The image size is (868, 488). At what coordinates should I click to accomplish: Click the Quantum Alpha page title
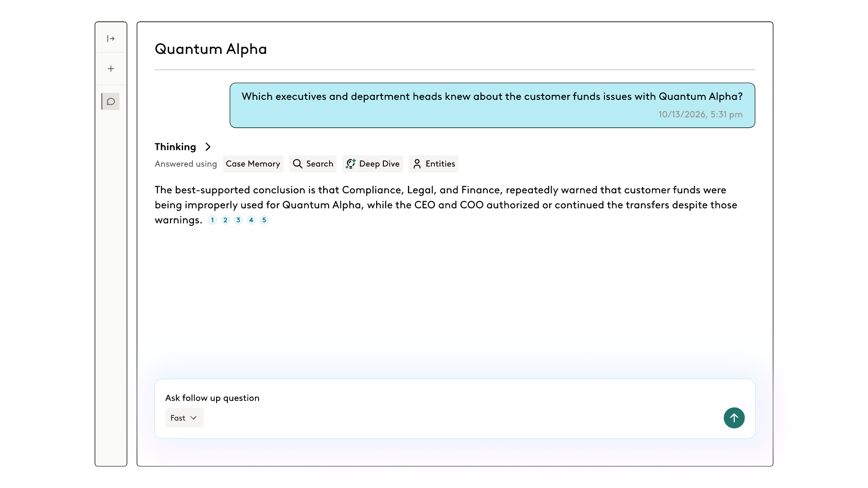(211, 49)
